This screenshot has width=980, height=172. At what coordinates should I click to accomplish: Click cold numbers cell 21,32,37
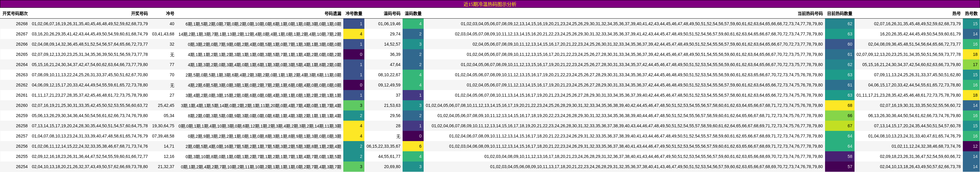[x=166, y=167]
